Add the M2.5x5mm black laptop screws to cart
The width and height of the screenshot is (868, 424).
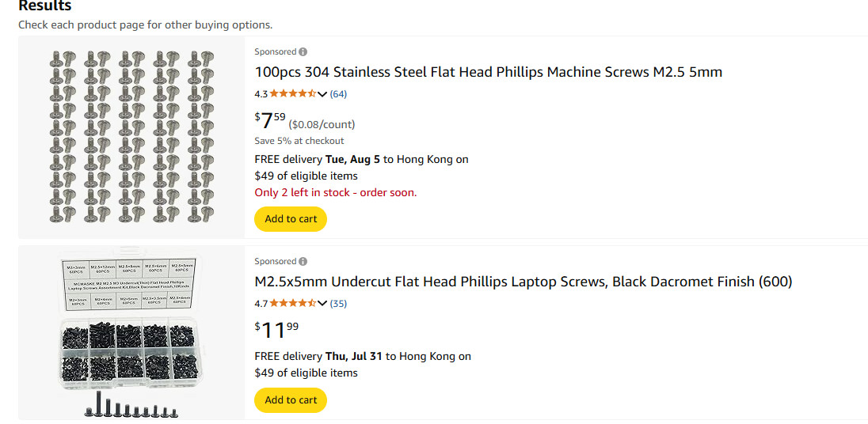click(x=291, y=400)
